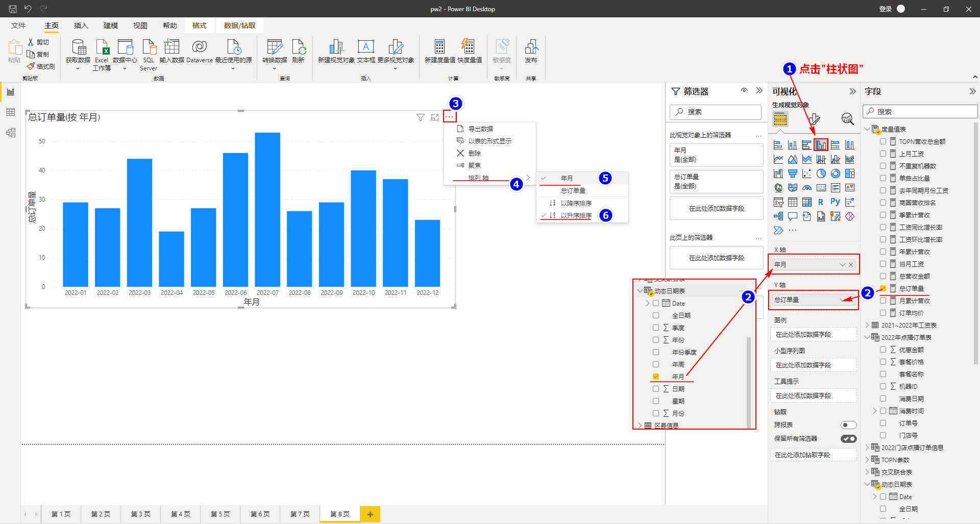Choose 以表的形式显示 from context menu
Viewport: 980px width, 524px height.
pyautogui.click(x=490, y=141)
